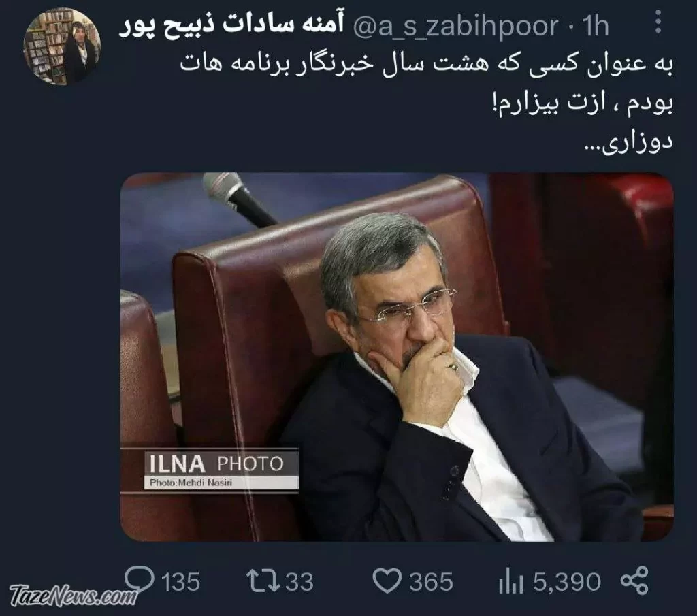The height and width of the screenshot is (616, 697).
Task: Open the @a_s_zabihpoor handle link
Action: click(x=455, y=27)
